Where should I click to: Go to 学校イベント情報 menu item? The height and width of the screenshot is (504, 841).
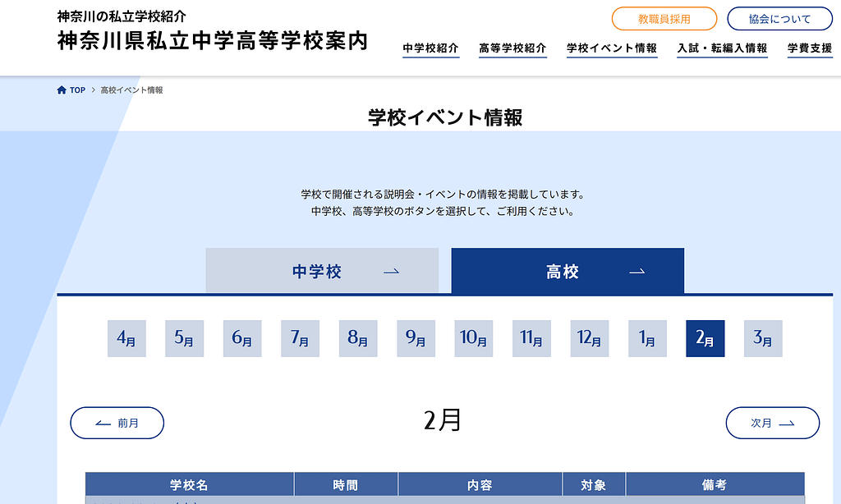click(612, 48)
